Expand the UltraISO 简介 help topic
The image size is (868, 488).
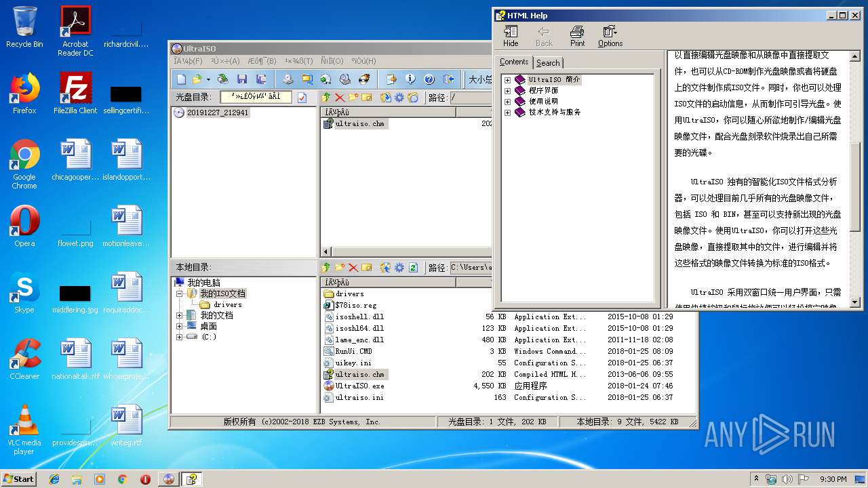click(x=507, y=80)
